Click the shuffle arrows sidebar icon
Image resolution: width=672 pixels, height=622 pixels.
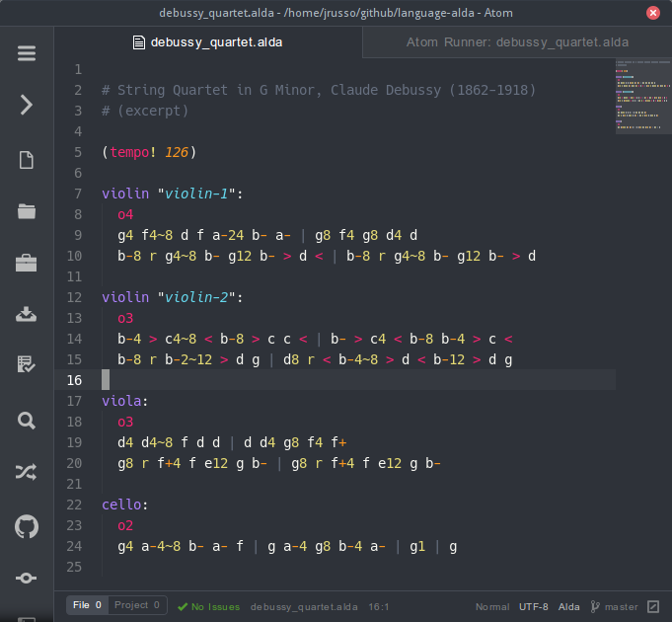click(x=27, y=472)
